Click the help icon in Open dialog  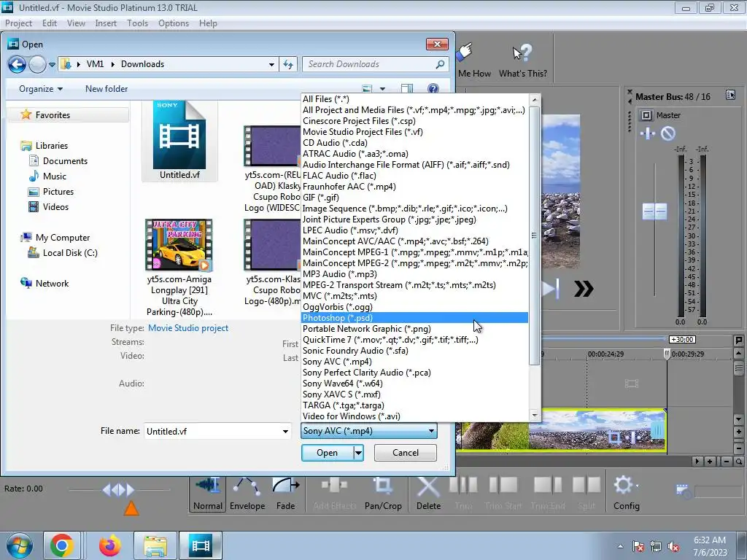433,88
